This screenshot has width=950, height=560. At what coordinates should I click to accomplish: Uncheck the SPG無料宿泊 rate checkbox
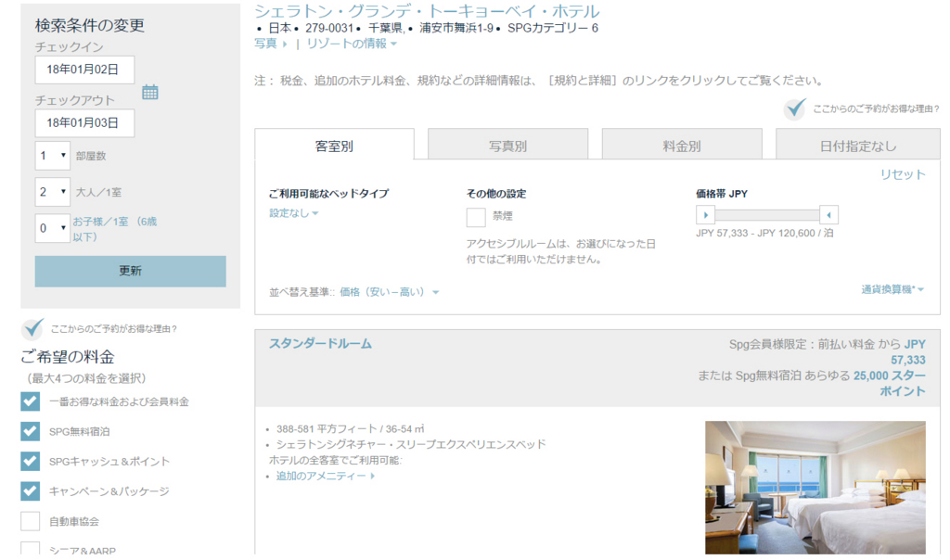click(31, 431)
